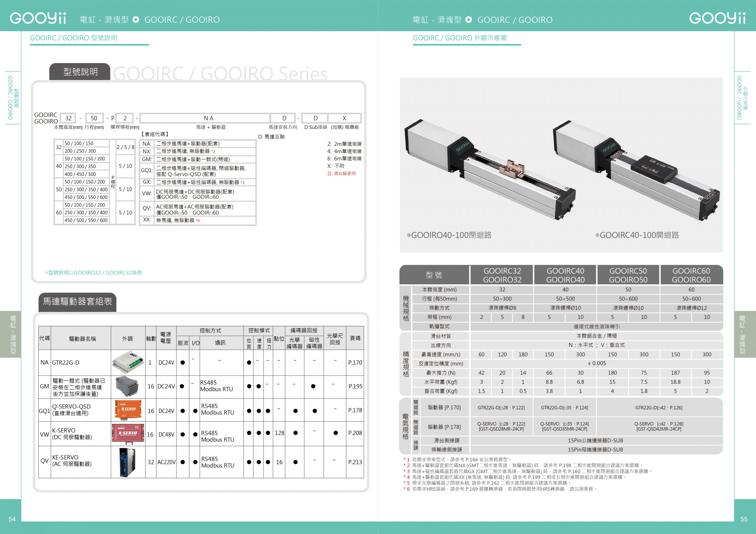This screenshot has width=756, height=534.
Task: Click the '滾珠螺桿Ø12' transmission cell
Action: pyautogui.click(x=691, y=308)
